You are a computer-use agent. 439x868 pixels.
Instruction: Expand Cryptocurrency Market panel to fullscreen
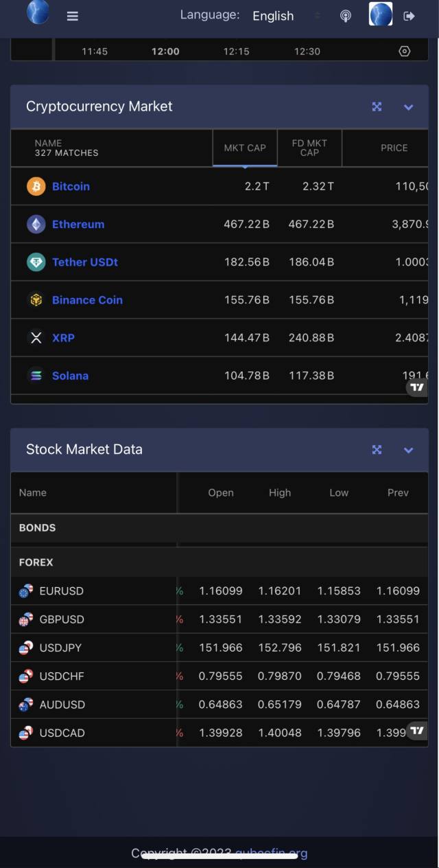coord(377,106)
